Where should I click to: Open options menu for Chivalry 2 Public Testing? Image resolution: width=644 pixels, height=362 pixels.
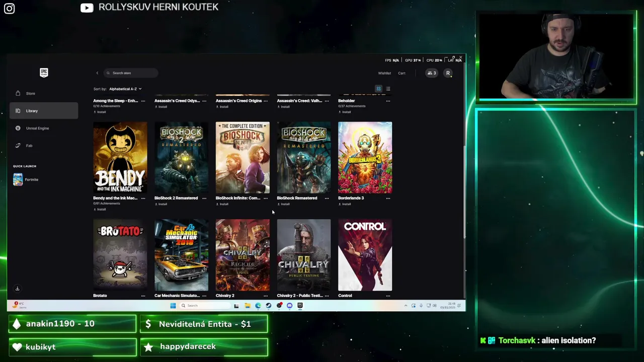(x=327, y=296)
